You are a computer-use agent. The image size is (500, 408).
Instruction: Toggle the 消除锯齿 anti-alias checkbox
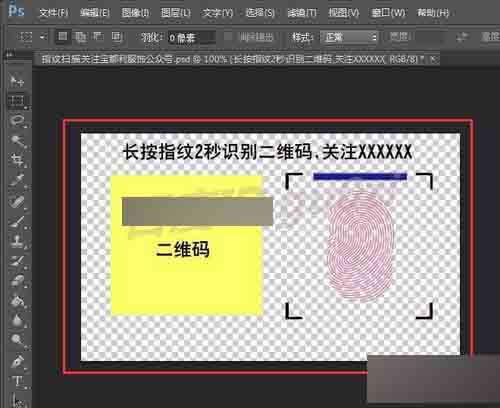pyautogui.click(x=229, y=36)
